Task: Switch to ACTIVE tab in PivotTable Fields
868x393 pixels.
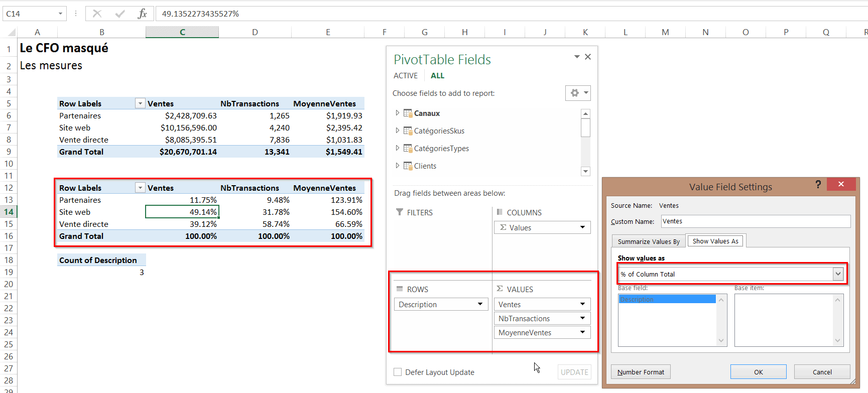Action: (405, 76)
